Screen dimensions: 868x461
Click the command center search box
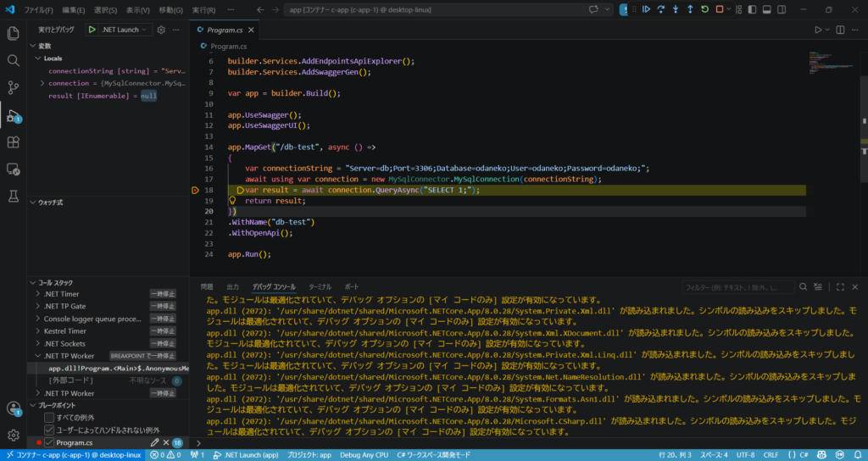435,10
